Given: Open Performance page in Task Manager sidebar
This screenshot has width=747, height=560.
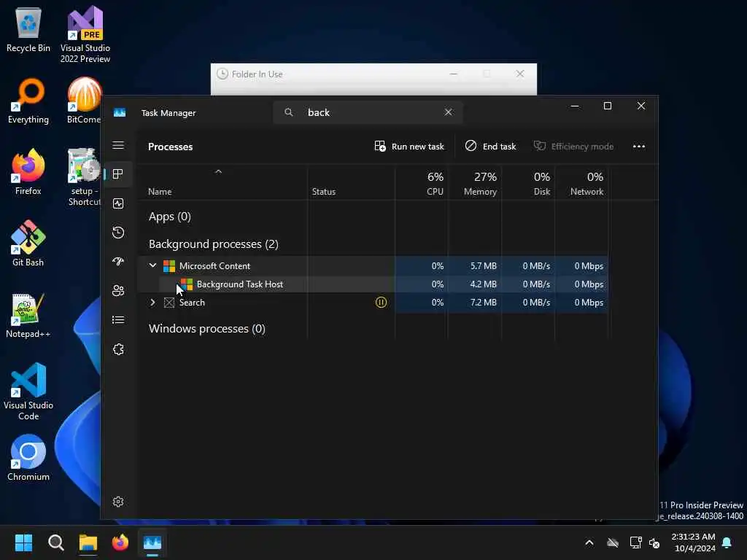Looking at the screenshot, I should tap(118, 203).
